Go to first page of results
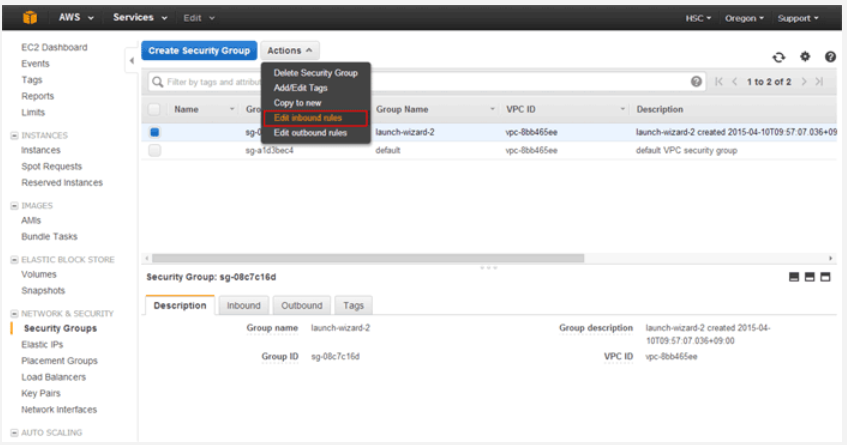847x445 pixels. click(718, 82)
